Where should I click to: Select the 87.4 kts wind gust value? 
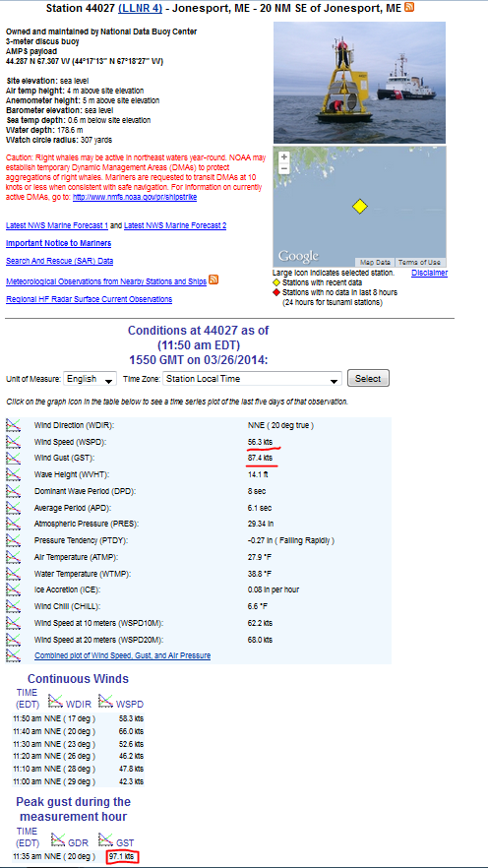tap(260, 459)
